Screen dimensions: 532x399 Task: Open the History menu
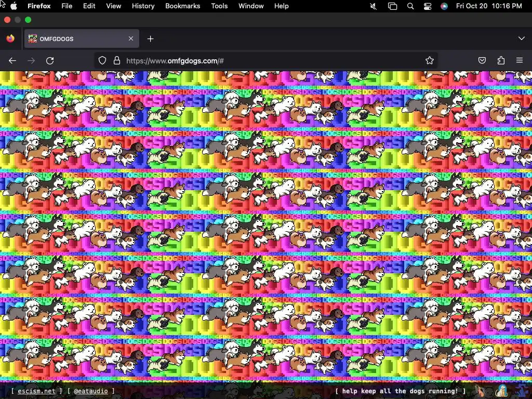point(143,6)
